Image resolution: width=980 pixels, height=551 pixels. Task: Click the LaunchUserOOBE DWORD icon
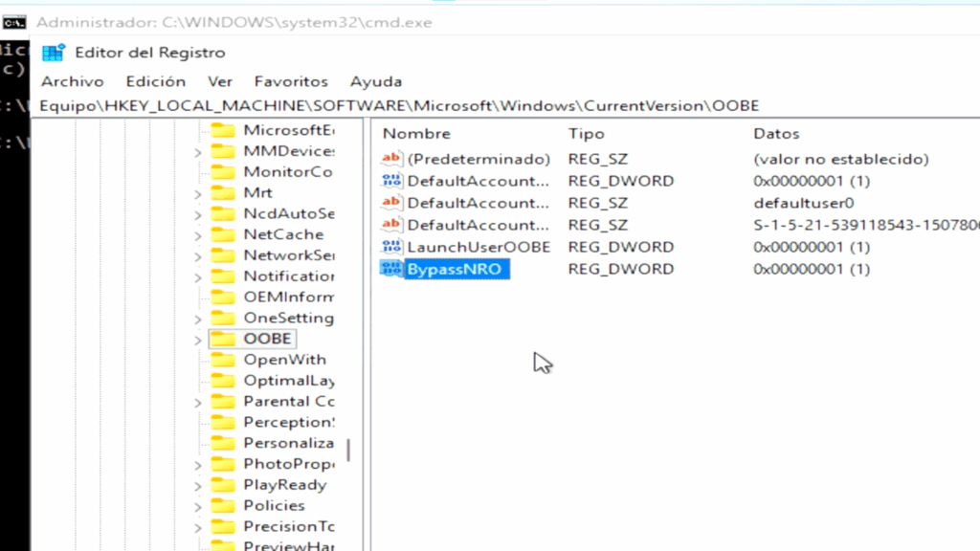(392, 248)
